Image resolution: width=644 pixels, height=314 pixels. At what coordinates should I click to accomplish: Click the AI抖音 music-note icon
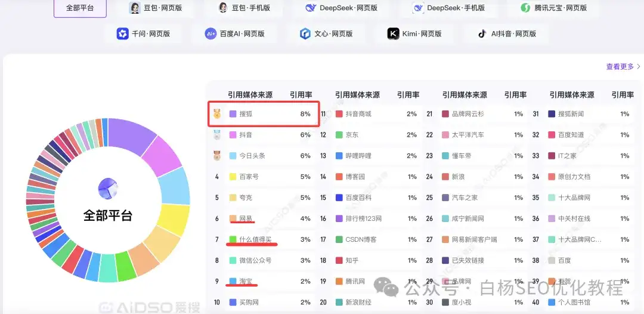pyautogui.click(x=482, y=33)
